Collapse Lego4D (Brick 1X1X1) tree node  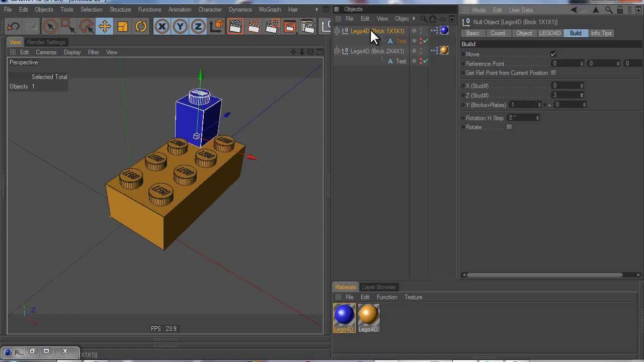[337, 31]
